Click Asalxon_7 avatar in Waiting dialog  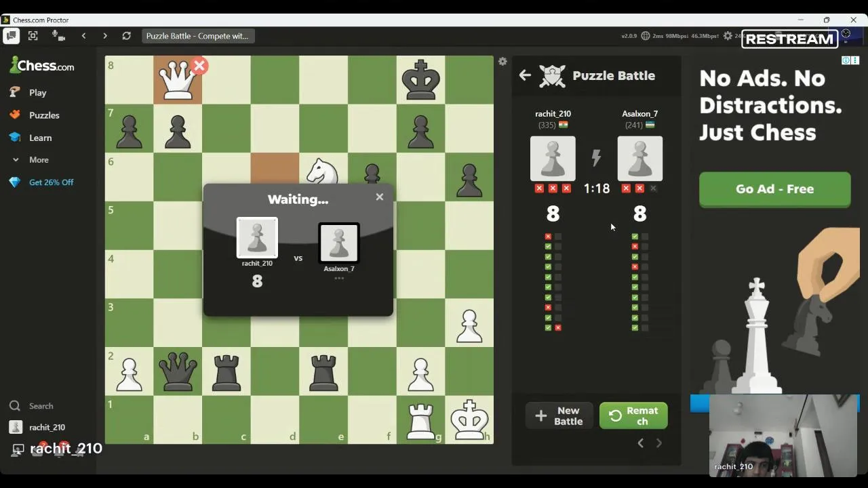pos(339,243)
